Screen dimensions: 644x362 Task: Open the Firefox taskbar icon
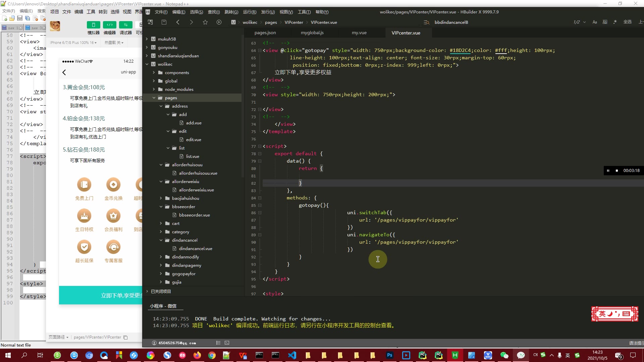click(x=197, y=355)
